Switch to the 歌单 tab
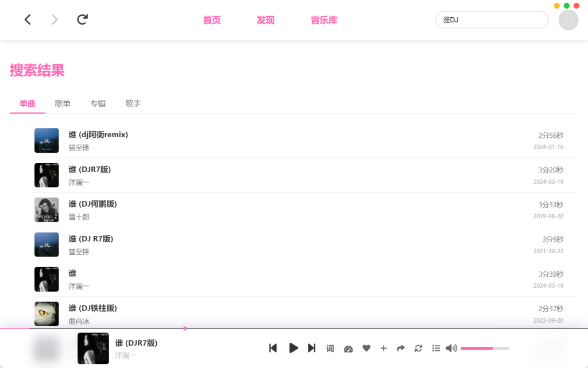Viewport: 588px width, 368px height. point(63,103)
